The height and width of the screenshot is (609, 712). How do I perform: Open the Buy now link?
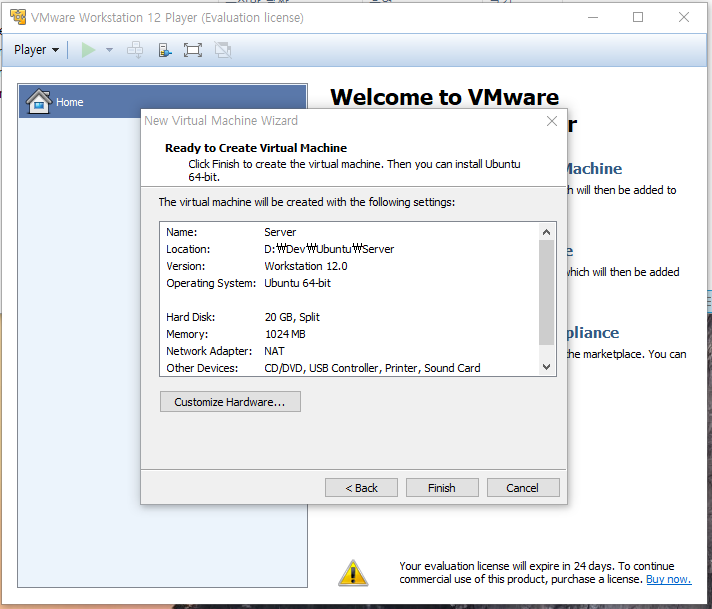click(x=668, y=579)
